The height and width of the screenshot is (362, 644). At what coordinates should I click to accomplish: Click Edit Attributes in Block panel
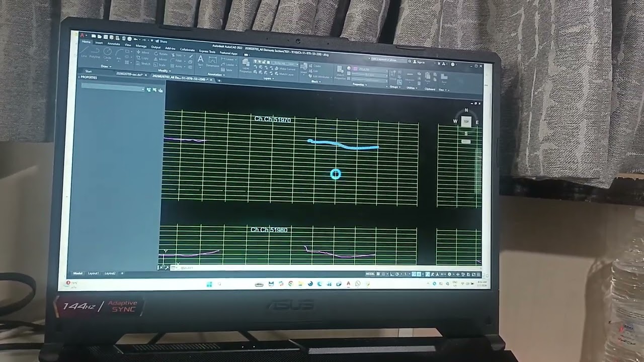pyautogui.click(x=320, y=76)
